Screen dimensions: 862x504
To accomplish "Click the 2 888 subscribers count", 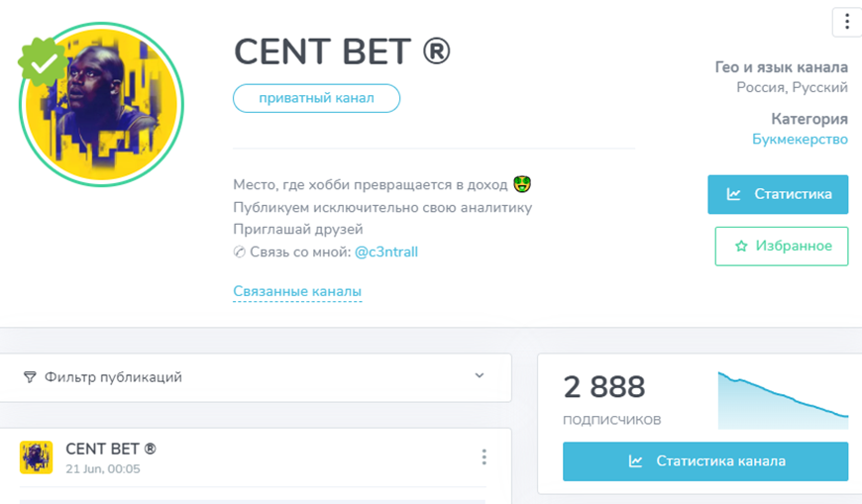I will 604,387.
